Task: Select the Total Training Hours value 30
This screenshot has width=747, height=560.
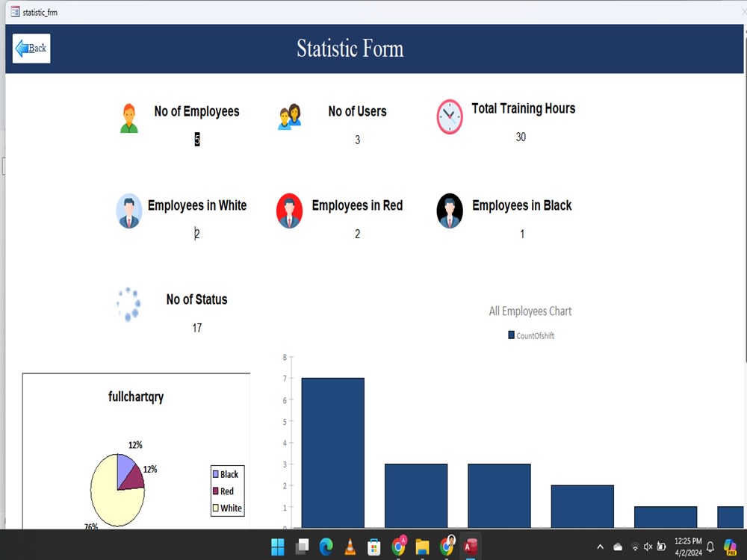Action: tap(521, 137)
